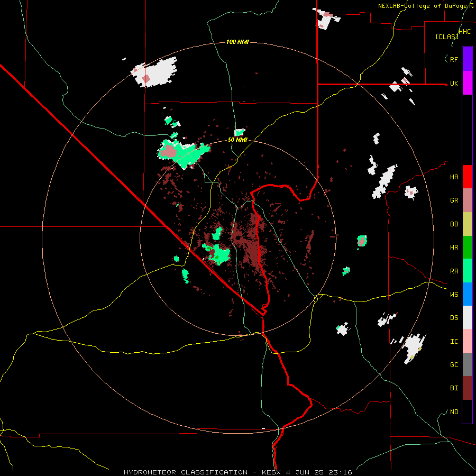Click the brown BI biological swatch
This screenshot has width=476, height=476.
[467, 388]
